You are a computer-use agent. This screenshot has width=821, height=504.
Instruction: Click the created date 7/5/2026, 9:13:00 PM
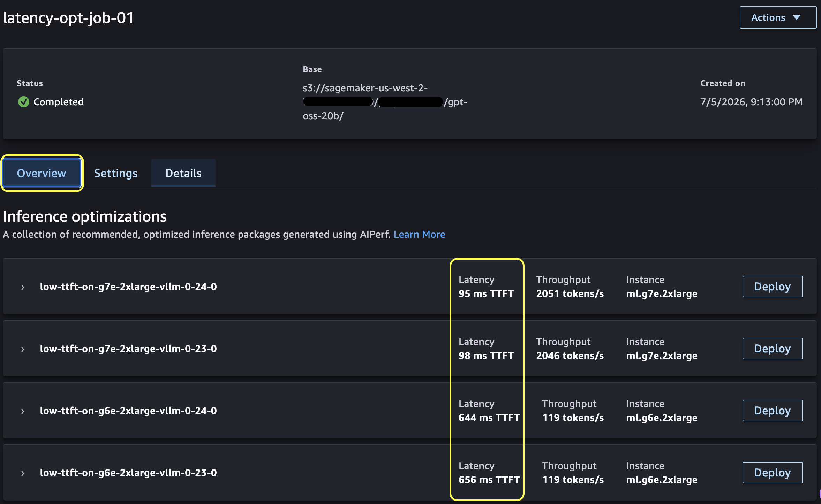click(x=751, y=102)
